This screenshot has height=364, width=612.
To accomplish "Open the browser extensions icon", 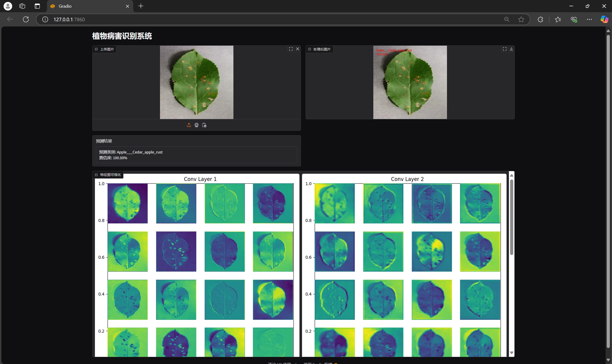I will coord(540,19).
